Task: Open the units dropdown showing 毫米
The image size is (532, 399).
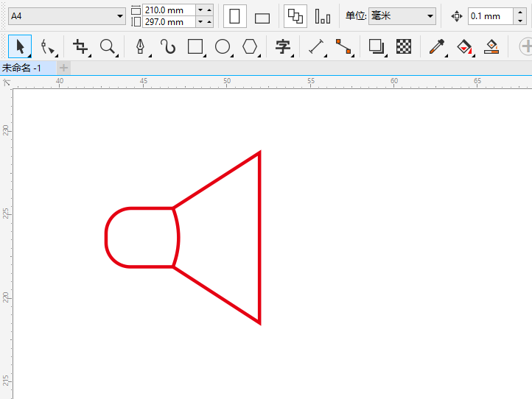Action: pos(402,16)
